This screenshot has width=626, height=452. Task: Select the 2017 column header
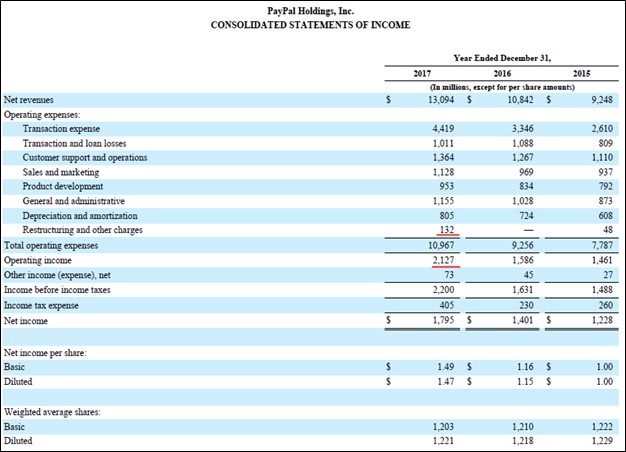[x=422, y=74]
